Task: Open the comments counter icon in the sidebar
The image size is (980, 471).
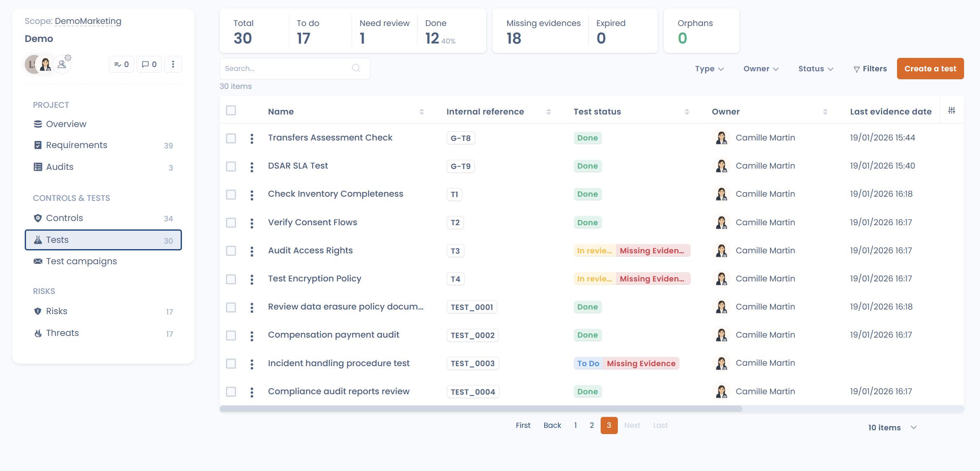Action: 149,64
